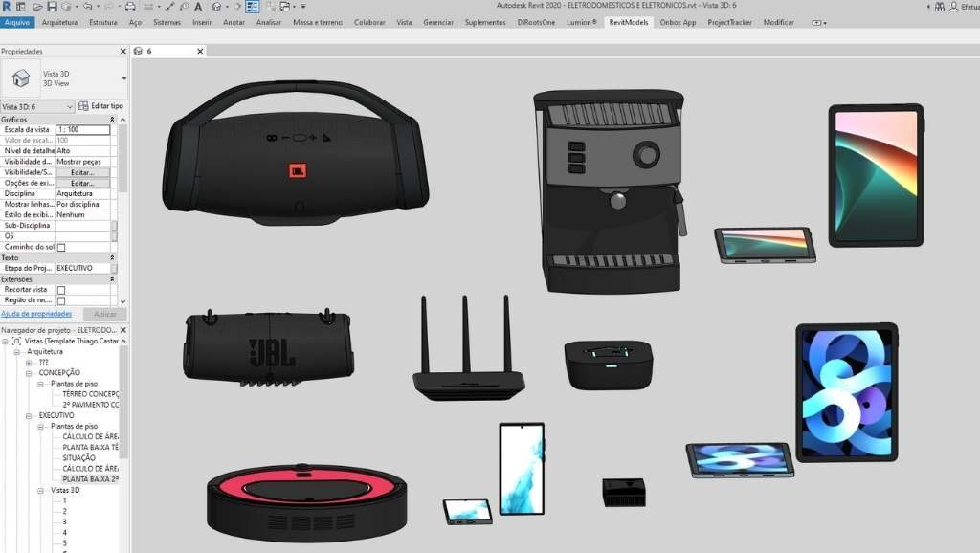The image size is (980, 553).
Task: Click the Save icon in quick access toolbar
Action: [x=52, y=7]
